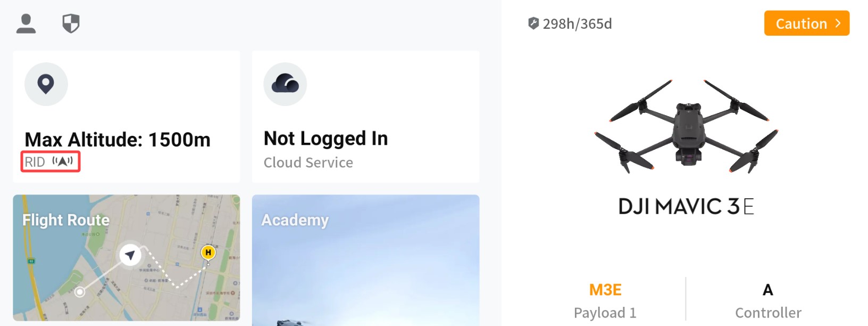Expand Caution details via its chevron arrow
Screen dimensions: 868x326
pyautogui.click(x=838, y=23)
